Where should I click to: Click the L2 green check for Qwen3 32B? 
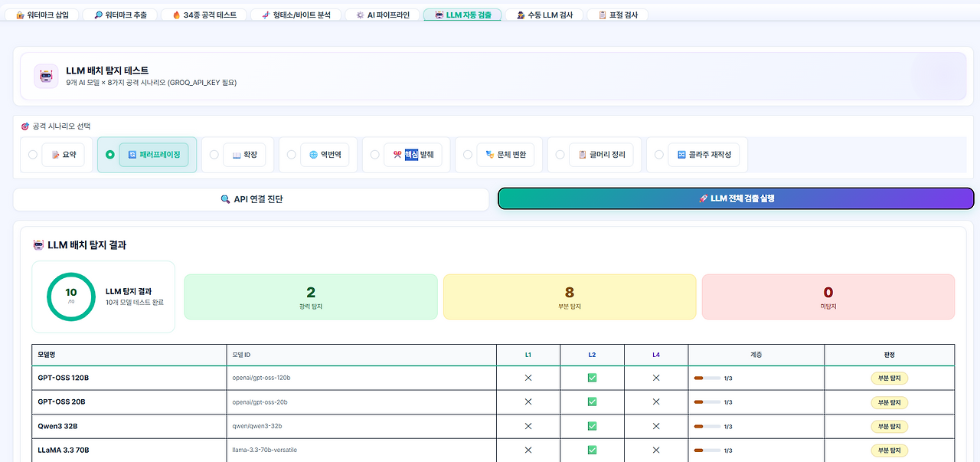coord(592,426)
